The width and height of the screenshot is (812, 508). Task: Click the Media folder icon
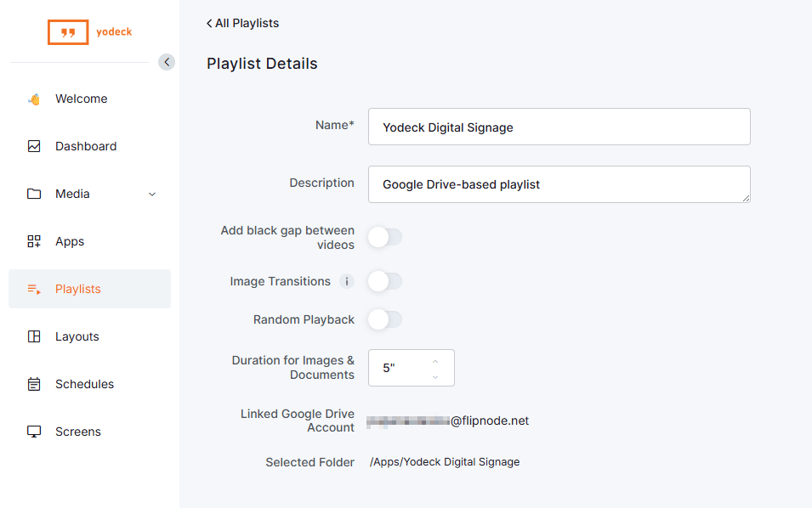34,194
